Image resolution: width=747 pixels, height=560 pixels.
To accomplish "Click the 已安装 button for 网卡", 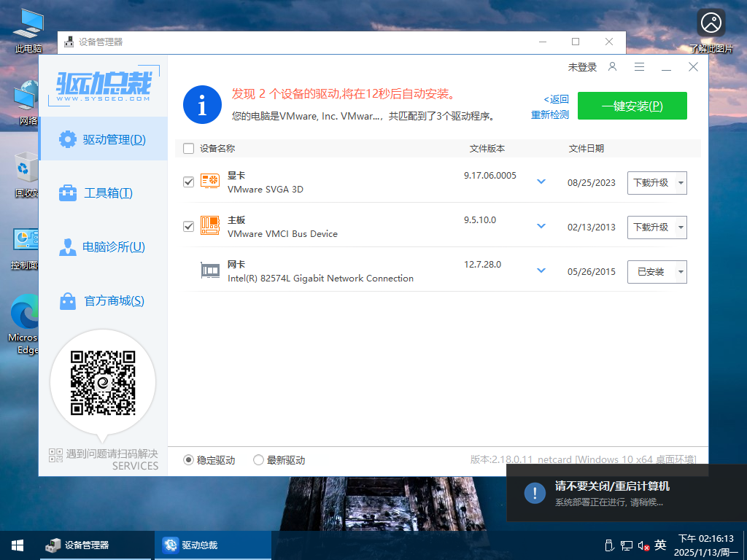I will tap(651, 272).
